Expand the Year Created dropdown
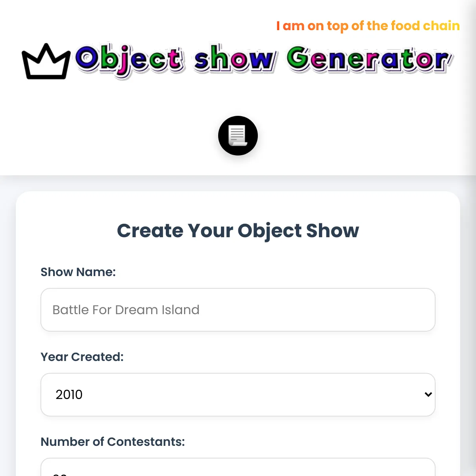This screenshot has height=476, width=476. click(238, 395)
